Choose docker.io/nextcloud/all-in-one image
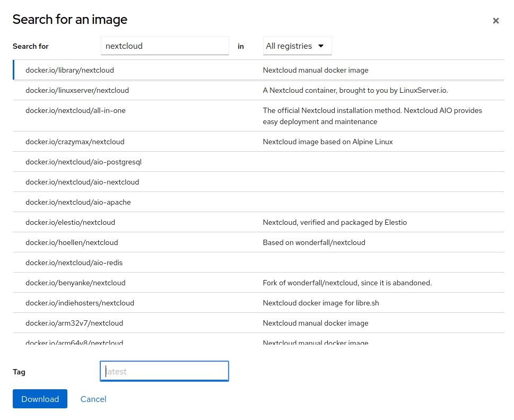 [75, 110]
